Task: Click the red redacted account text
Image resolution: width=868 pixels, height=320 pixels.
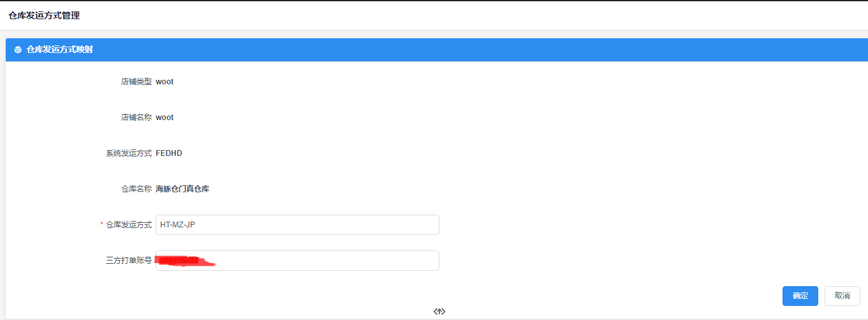Action: (x=186, y=261)
